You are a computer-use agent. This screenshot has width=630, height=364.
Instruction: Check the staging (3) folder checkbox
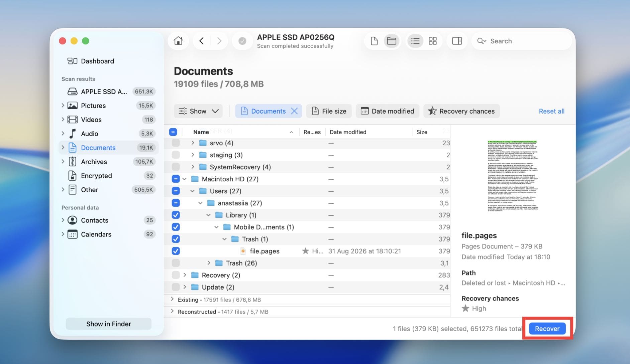point(176,155)
